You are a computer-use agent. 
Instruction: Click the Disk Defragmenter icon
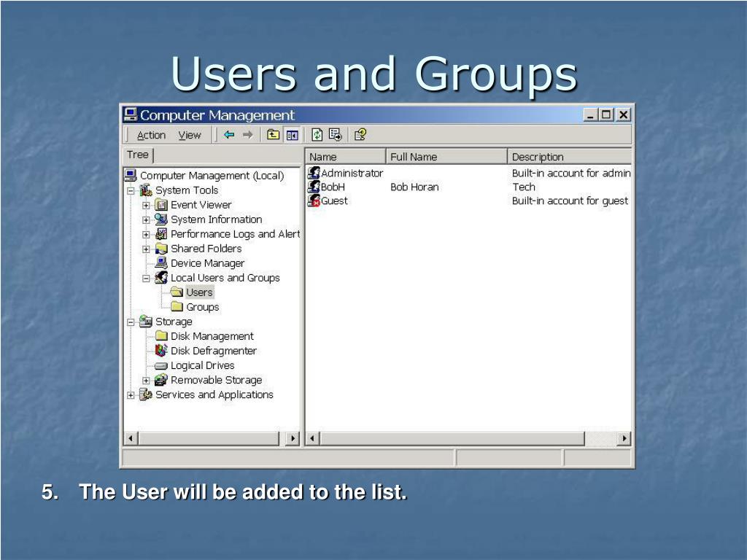161,351
